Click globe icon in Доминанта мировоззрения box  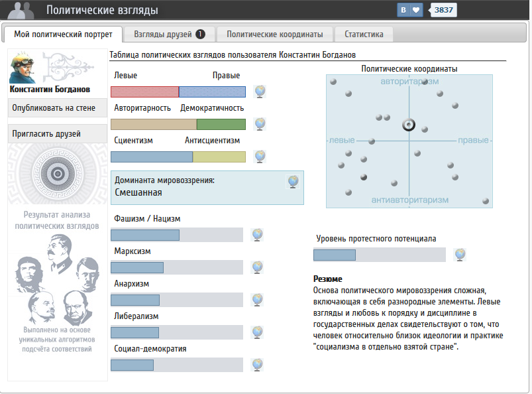(293, 182)
